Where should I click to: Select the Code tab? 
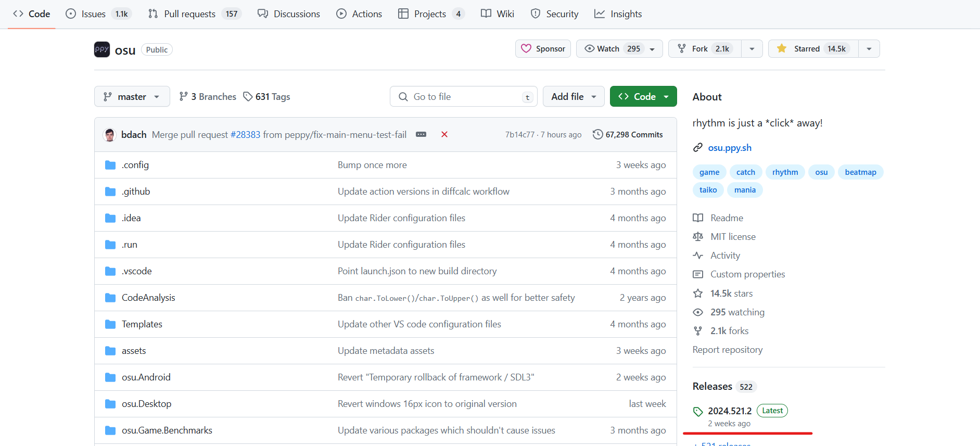(x=32, y=14)
